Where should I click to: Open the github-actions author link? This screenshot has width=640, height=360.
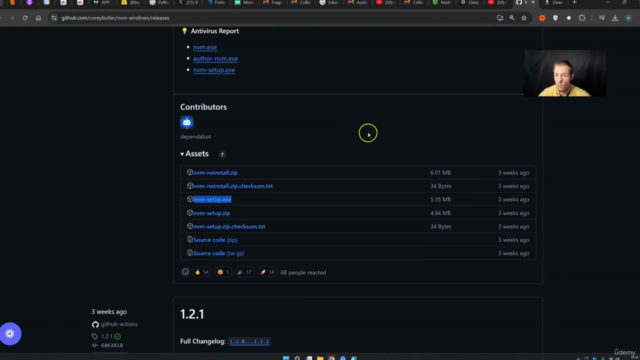[119, 324]
